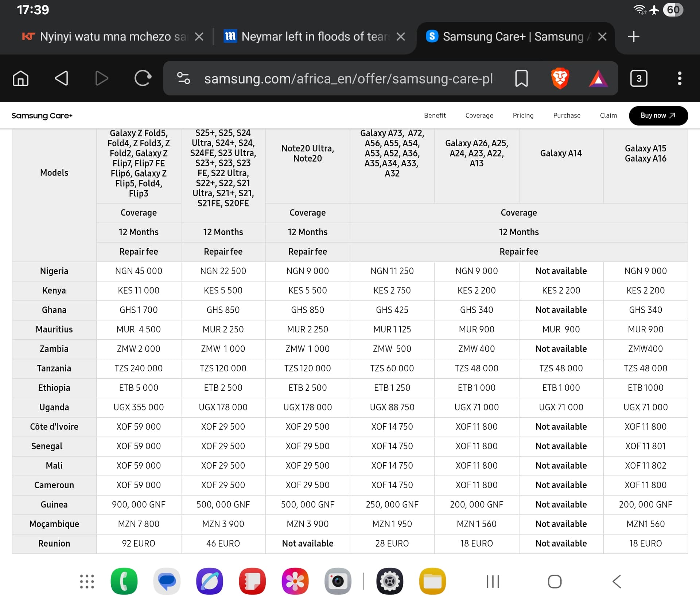Bookmark this page
This screenshot has width=700, height=602.
pos(521,78)
